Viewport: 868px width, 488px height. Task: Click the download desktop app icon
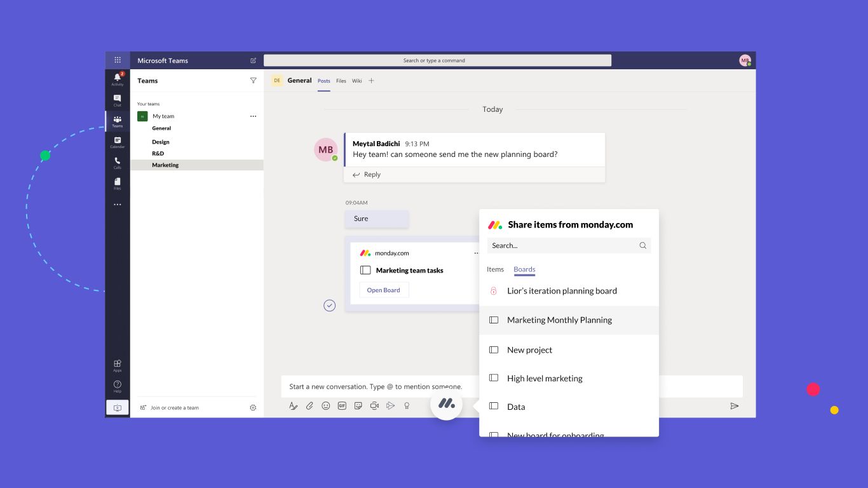click(x=118, y=408)
